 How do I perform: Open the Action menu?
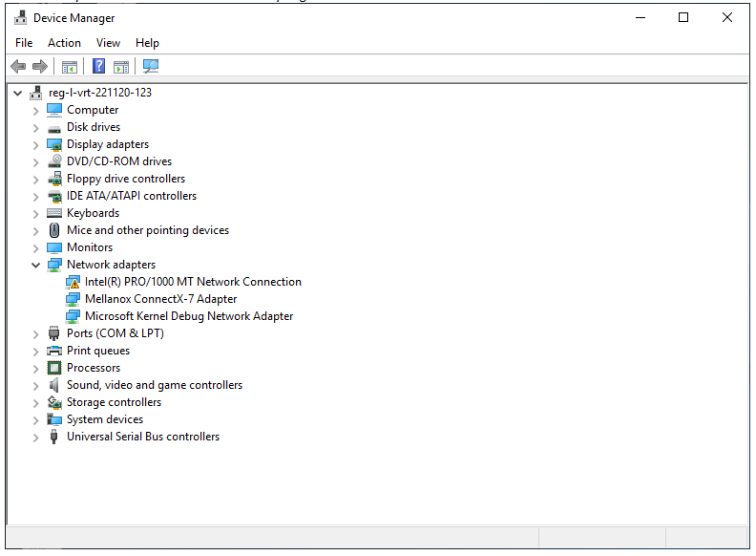[x=64, y=43]
